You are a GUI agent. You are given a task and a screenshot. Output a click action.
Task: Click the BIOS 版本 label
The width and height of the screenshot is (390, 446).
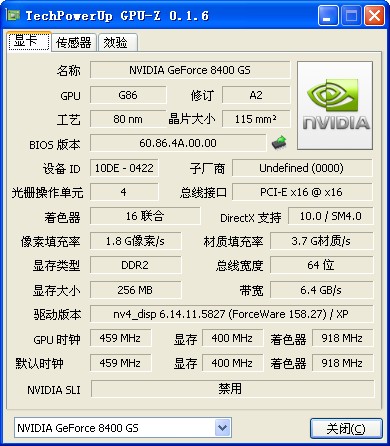[x=55, y=145]
